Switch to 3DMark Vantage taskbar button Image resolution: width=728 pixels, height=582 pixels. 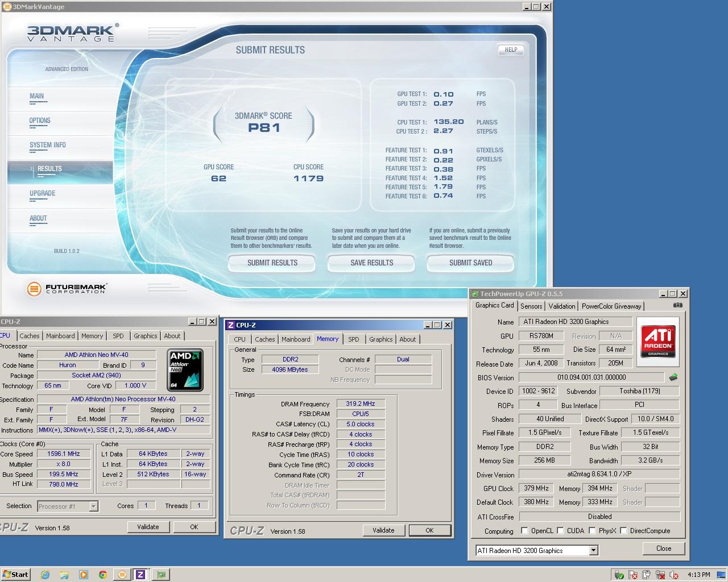pyautogui.click(x=121, y=575)
